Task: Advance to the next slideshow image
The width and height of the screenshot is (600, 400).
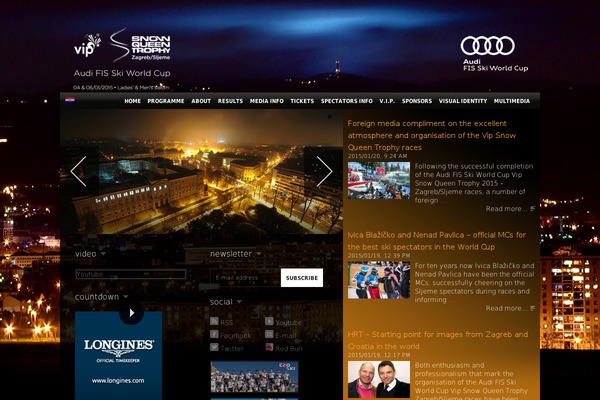Action: tap(324, 171)
